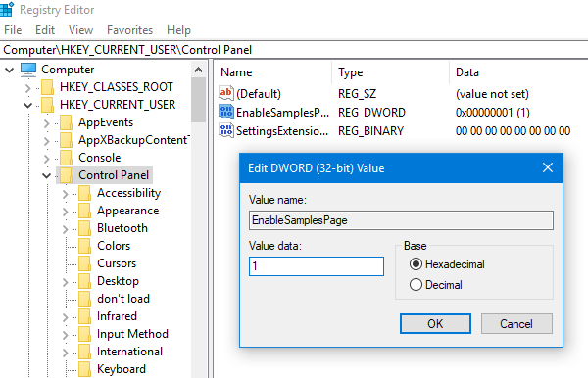
Task: Open the View menu
Action: pyautogui.click(x=80, y=30)
